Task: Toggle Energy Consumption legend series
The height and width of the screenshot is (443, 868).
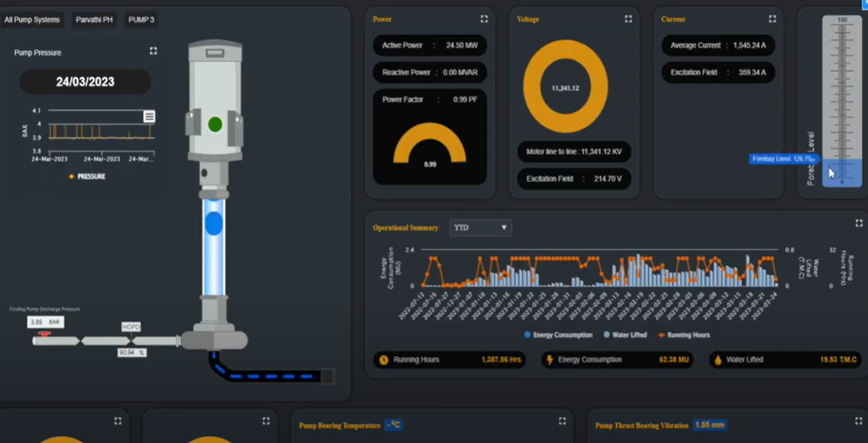Action: click(x=558, y=335)
